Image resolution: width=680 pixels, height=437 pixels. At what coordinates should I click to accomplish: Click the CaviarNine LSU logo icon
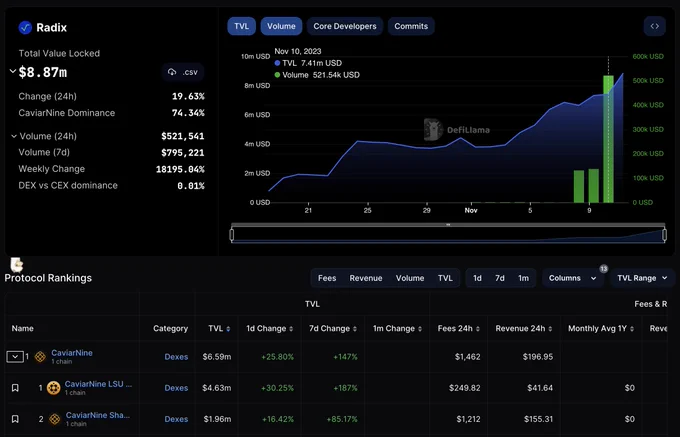pos(53,388)
